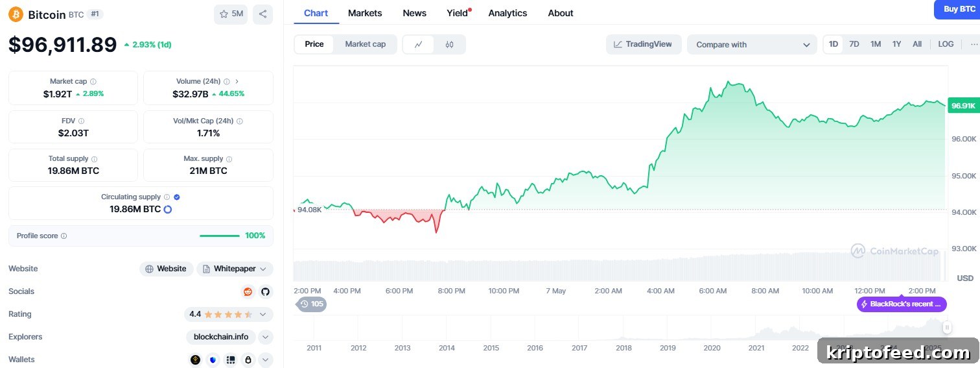Expand more Wallets chevron
This screenshot has width=980, height=368.
click(x=266, y=360)
